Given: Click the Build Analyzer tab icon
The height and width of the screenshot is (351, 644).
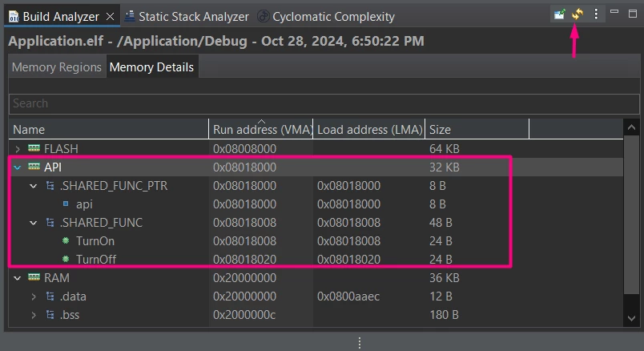Looking at the screenshot, I should click(x=14, y=17).
